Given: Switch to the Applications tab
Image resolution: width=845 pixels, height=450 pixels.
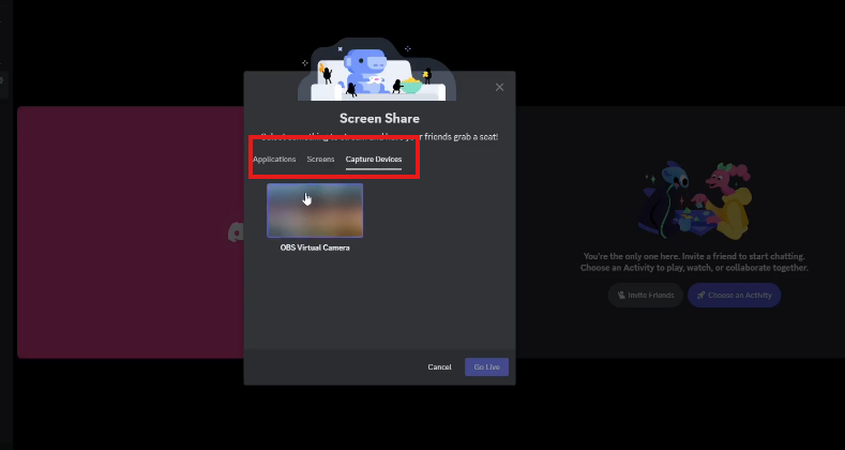Looking at the screenshot, I should point(274,159).
